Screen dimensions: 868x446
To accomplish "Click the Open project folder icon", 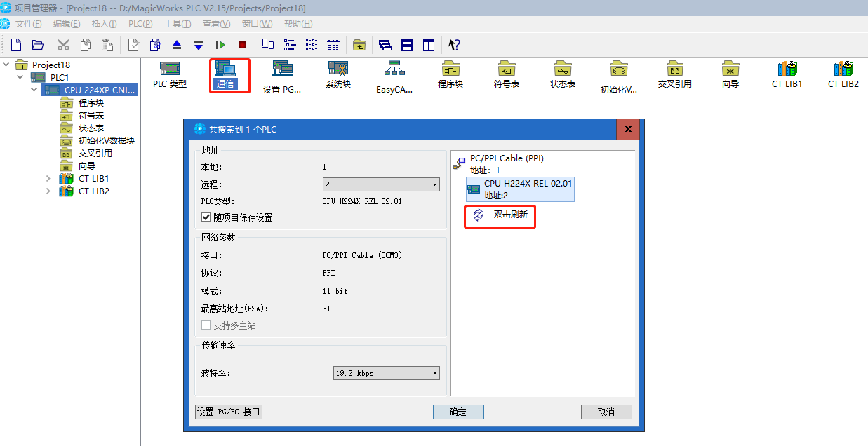I will (x=38, y=45).
